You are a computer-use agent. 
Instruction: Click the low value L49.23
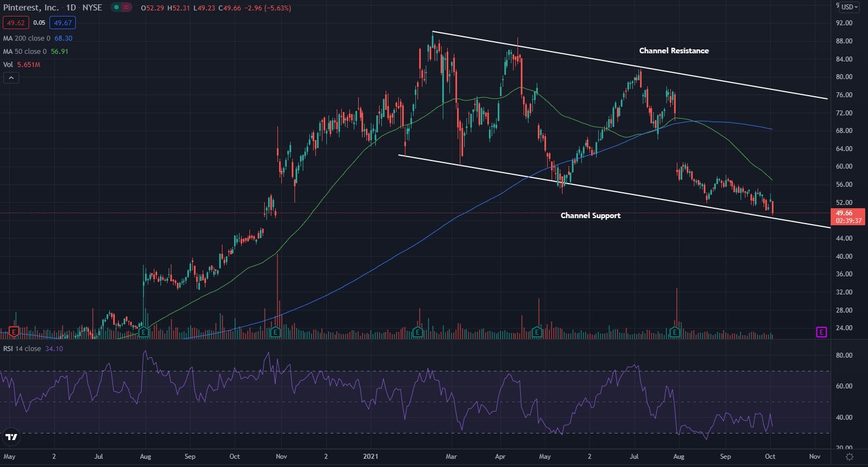point(205,8)
